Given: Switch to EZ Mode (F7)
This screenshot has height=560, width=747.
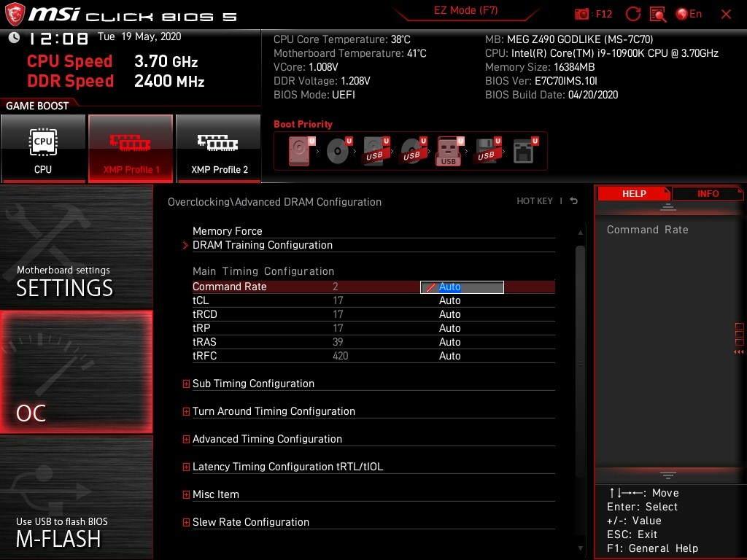Looking at the screenshot, I should [465, 10].
